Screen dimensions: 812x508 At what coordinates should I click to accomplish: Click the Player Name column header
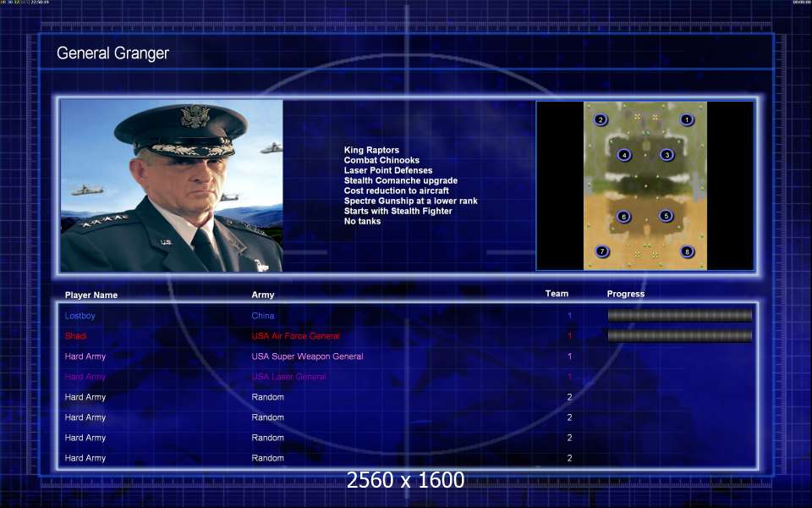tap(91, 295)
